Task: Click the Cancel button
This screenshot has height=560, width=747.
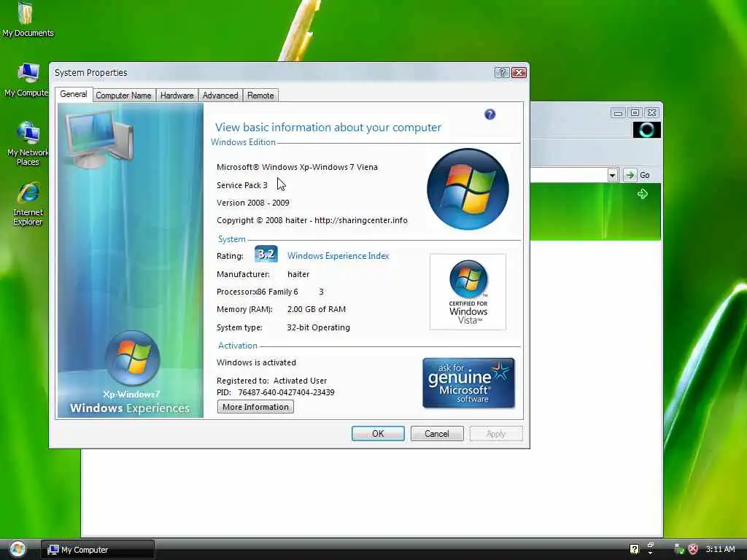Action: tap(437, 434)
